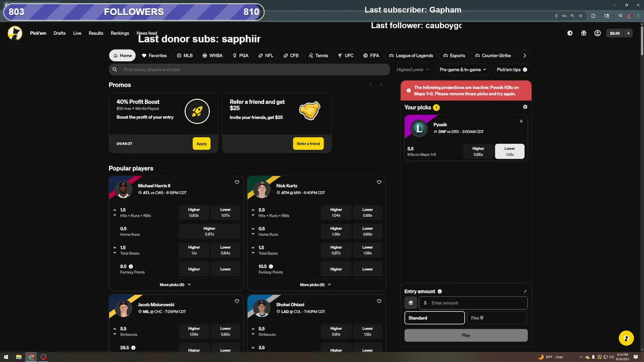Screen dimensions: 644x362
Task: Select the Favorites filter chip
Action: [154, 55]
